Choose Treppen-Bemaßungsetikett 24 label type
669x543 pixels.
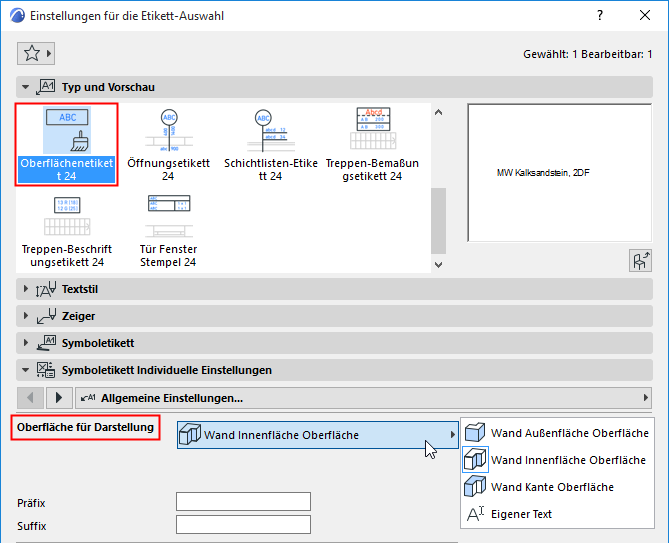[x=372, y=145]
